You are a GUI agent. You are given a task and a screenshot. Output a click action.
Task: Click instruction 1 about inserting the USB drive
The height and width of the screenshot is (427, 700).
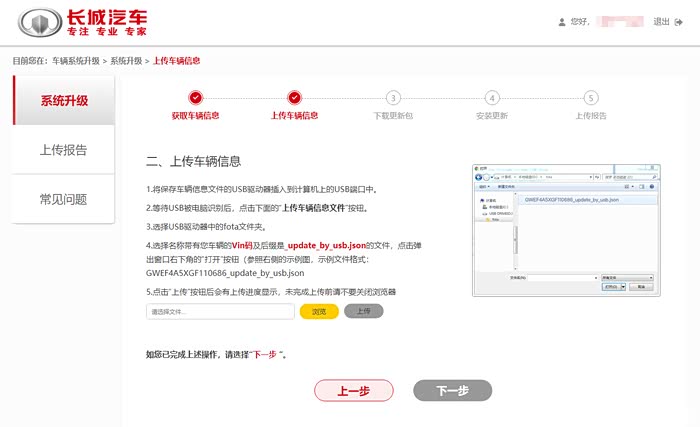click(x=262, y=189)
